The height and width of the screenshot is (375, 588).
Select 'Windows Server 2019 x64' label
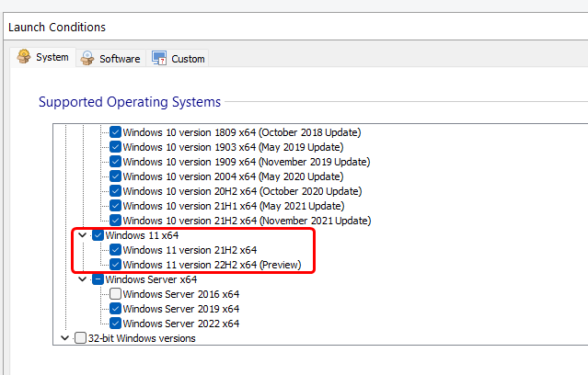coord(181,309)
